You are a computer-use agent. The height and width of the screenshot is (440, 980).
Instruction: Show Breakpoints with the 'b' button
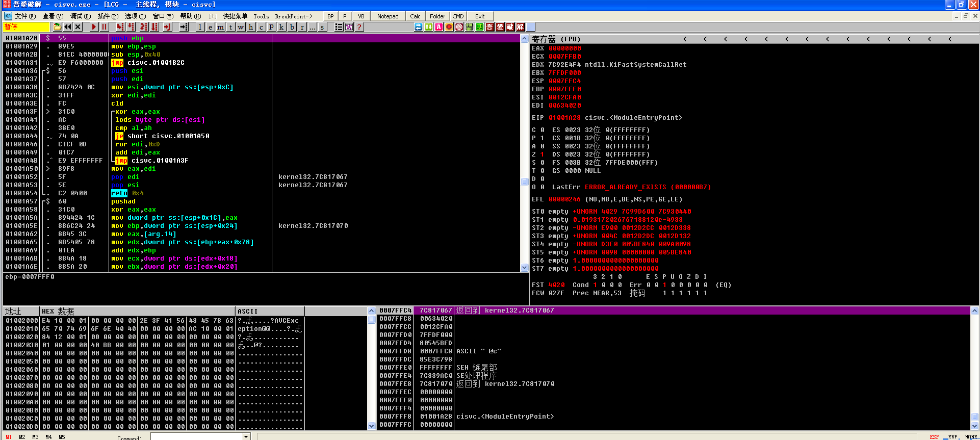pos(292,27)
